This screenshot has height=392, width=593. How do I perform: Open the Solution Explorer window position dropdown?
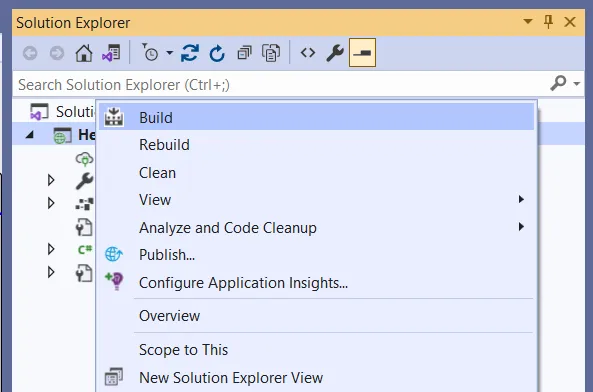[528, 22]
